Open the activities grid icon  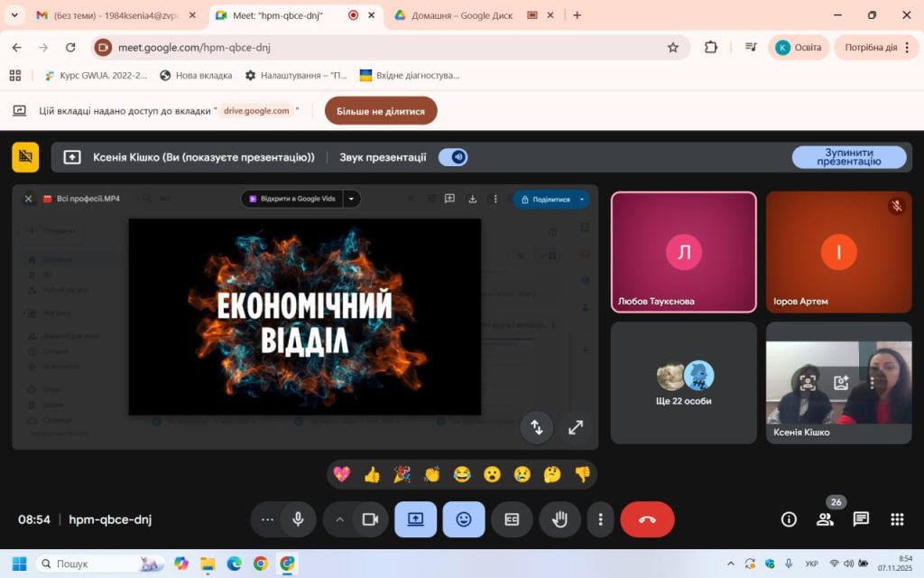point(897,519)
